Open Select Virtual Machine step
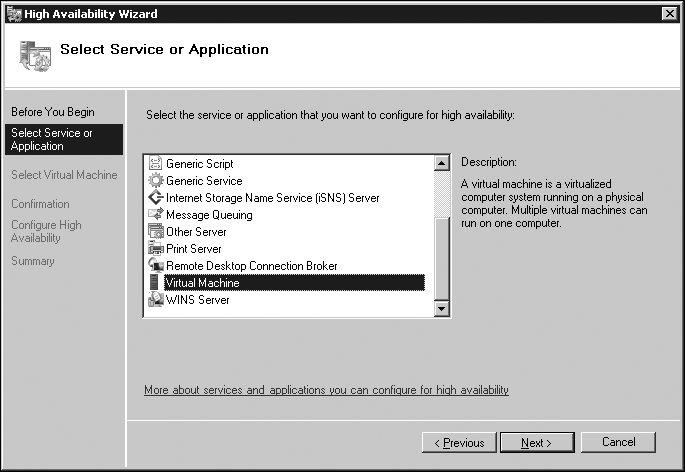 (64, 175)
